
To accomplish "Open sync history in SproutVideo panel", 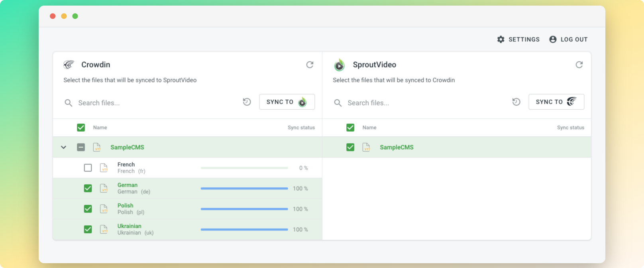I will pos(516,102).
